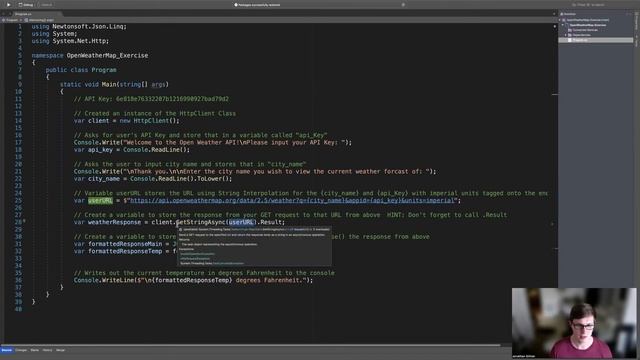Screen dimensions: 640x360
Task: Click 'HttpClient' on line 14
Action: [x=151, y=120]
